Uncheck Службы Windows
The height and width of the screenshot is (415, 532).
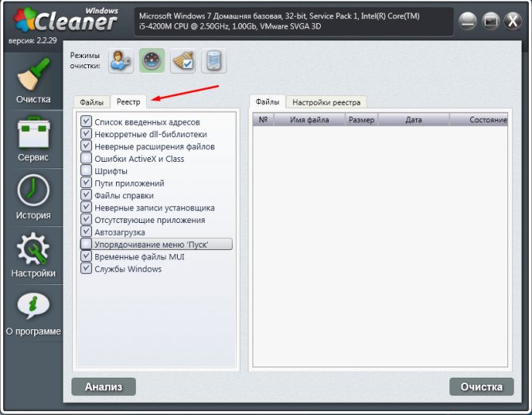[87, 268]
